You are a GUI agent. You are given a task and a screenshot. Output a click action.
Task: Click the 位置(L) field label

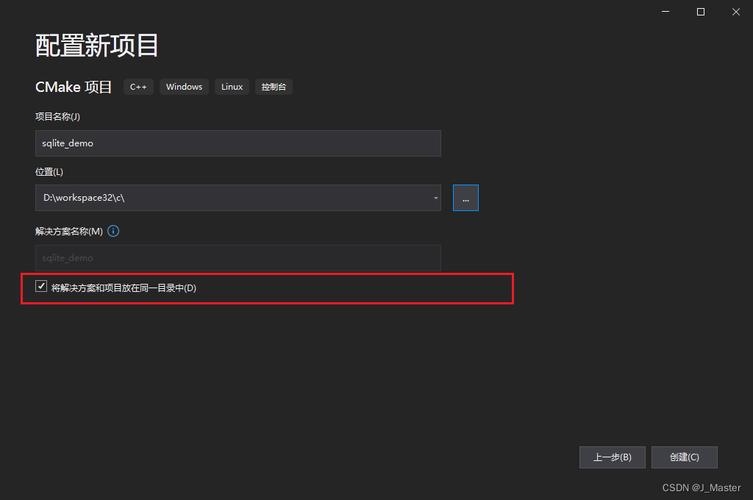point(49,172)
